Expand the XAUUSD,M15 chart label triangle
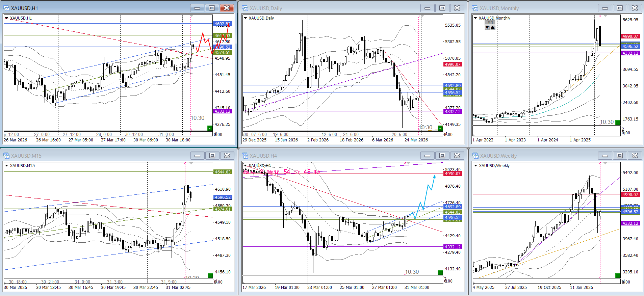 pyautogui.click(x=7, y=166)
